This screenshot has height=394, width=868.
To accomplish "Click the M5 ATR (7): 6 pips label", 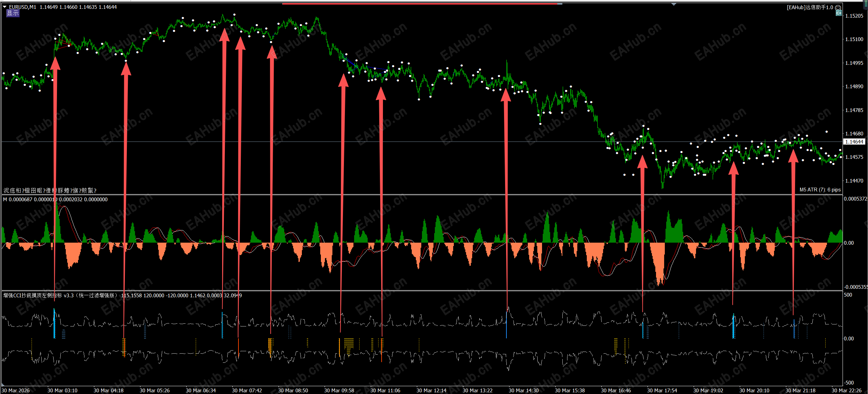I will pyautogui.click(x=820, y=190).
